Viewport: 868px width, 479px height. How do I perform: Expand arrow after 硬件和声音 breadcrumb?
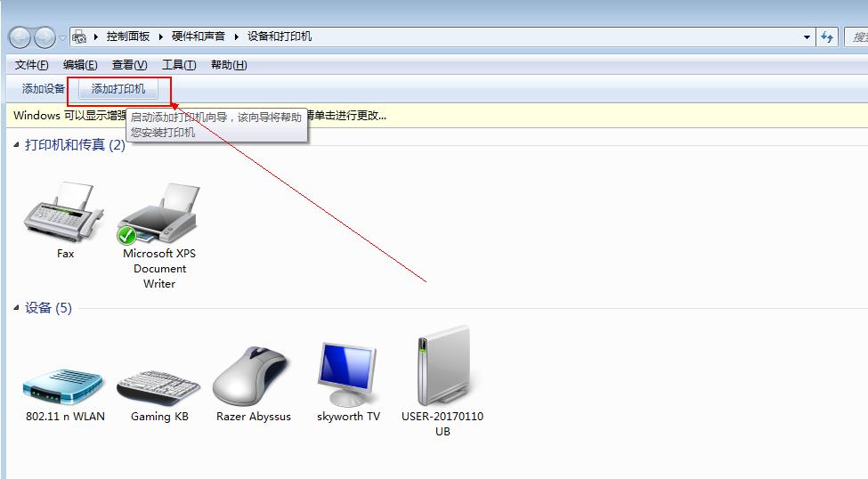pos(237,37)
